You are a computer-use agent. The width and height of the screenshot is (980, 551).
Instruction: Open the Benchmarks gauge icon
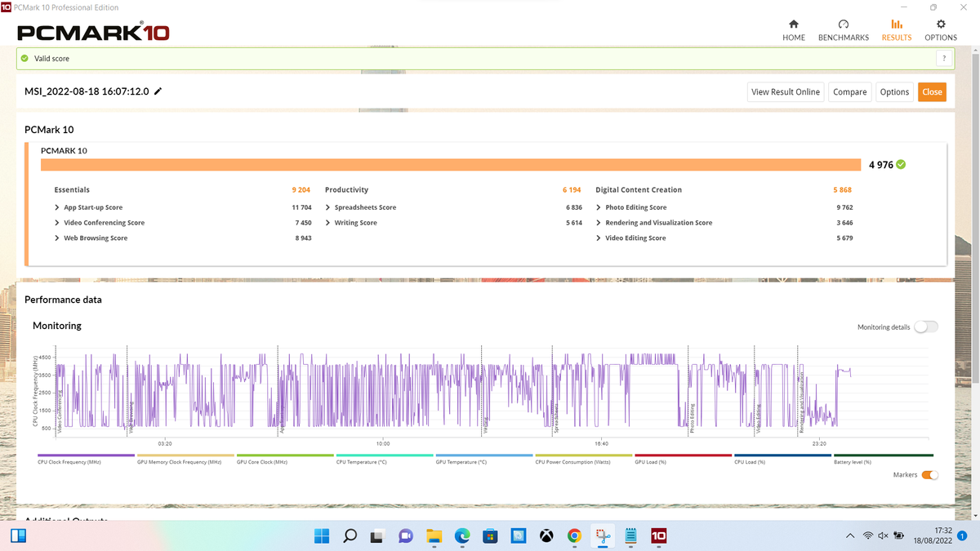844,24
